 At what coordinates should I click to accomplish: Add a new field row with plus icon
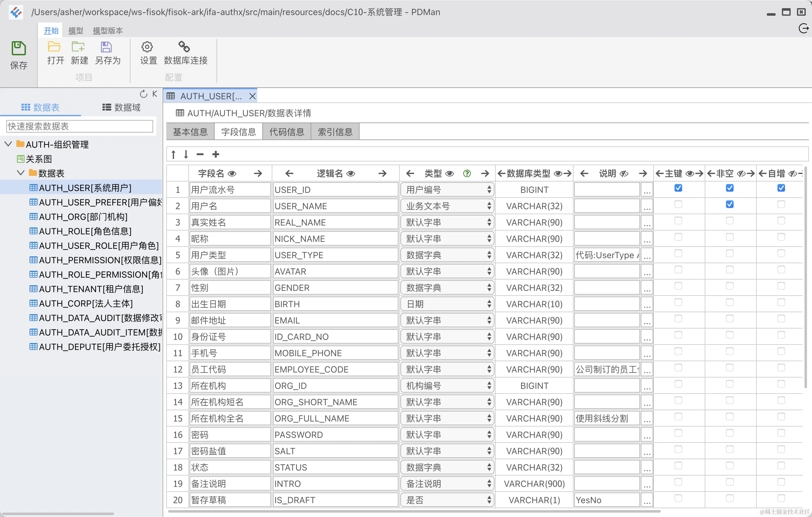(x=216, y=155)
